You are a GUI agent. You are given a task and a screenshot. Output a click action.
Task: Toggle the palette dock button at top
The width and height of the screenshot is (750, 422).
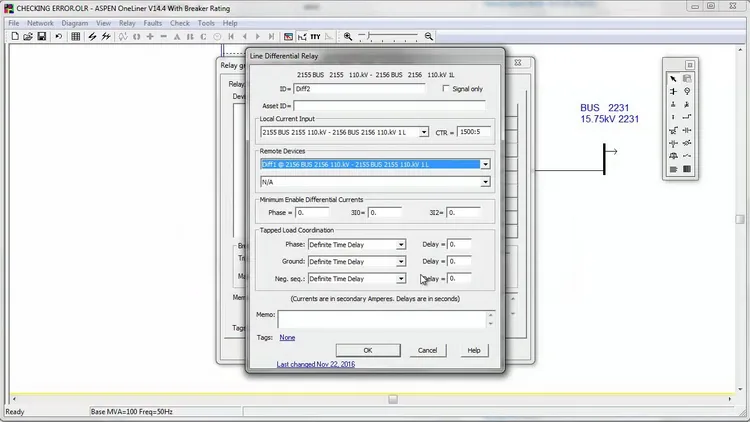coord(690,65)
